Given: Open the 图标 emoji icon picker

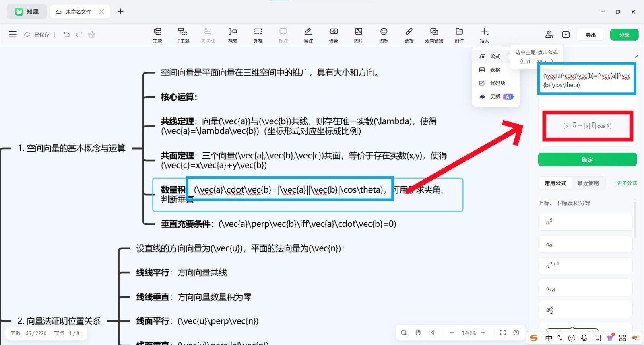Looking at the screenshot, I should click(384, 35).
